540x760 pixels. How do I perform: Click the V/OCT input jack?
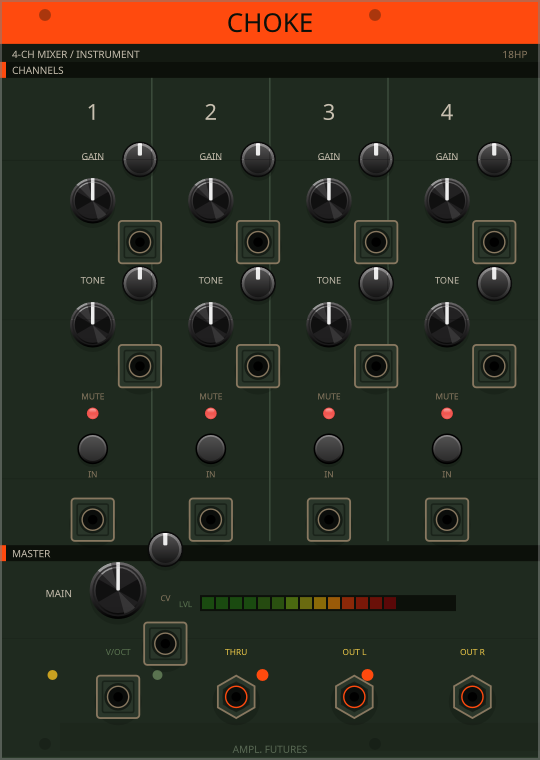point(118,697)
